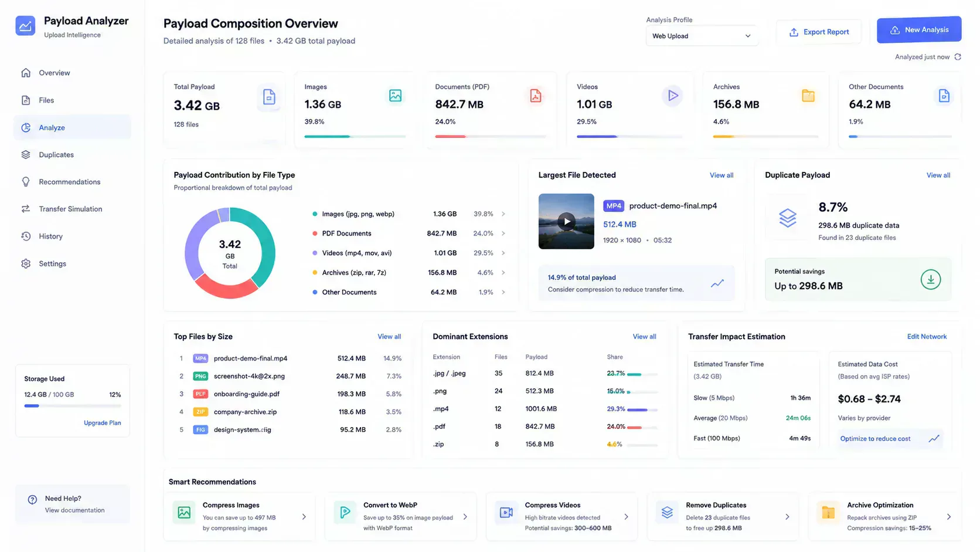Click the Videos 29.5% progress bar

point(629,137)
